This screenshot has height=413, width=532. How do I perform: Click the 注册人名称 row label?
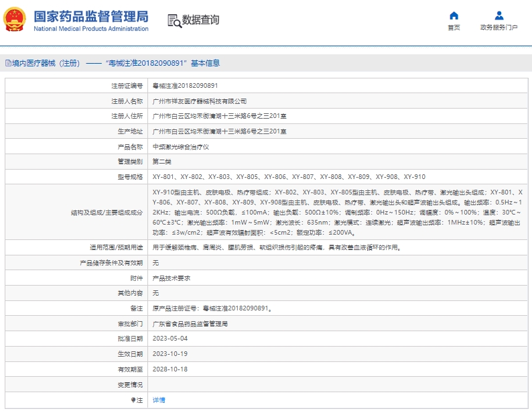(127, 101)
